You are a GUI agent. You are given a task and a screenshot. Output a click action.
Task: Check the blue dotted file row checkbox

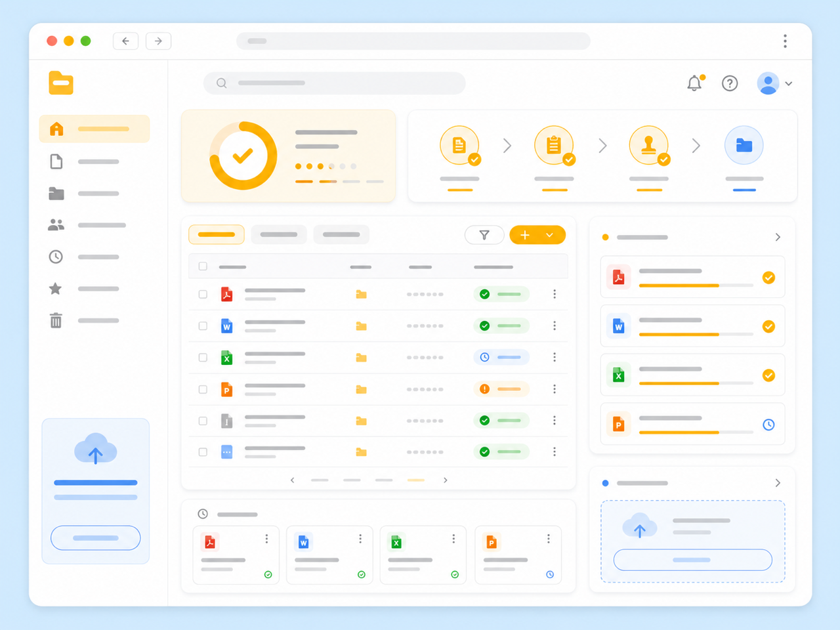pos(203,452)
